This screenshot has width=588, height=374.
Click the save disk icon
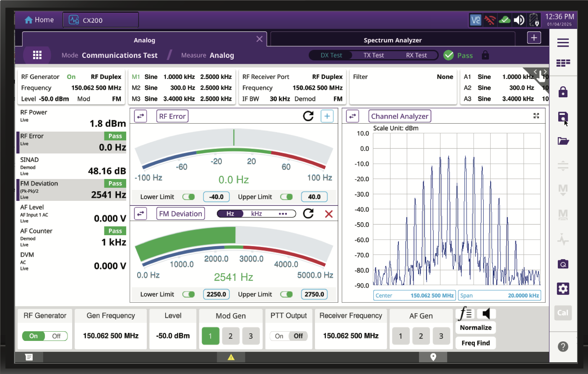pos(563,117)
